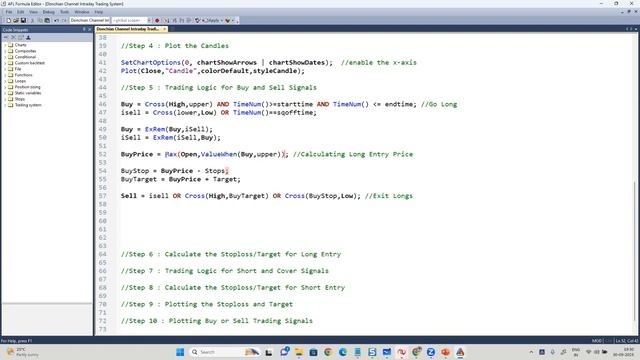Open the Zoom app from the taskbar
This screenshot has width=640, height=360.
431,352
